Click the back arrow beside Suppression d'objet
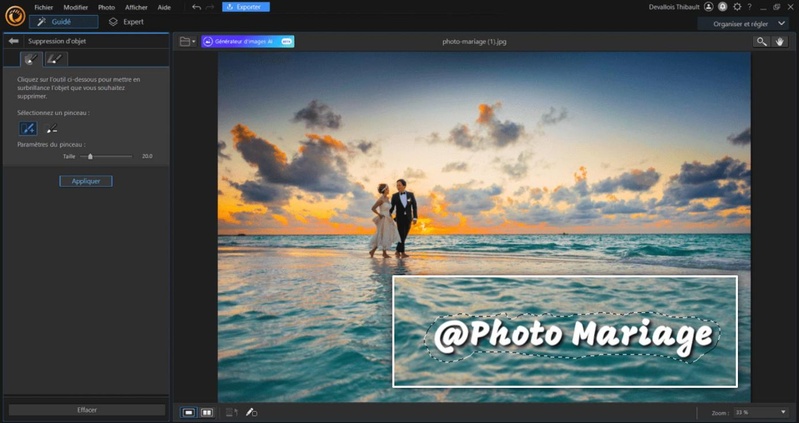 tap(13, 41)
